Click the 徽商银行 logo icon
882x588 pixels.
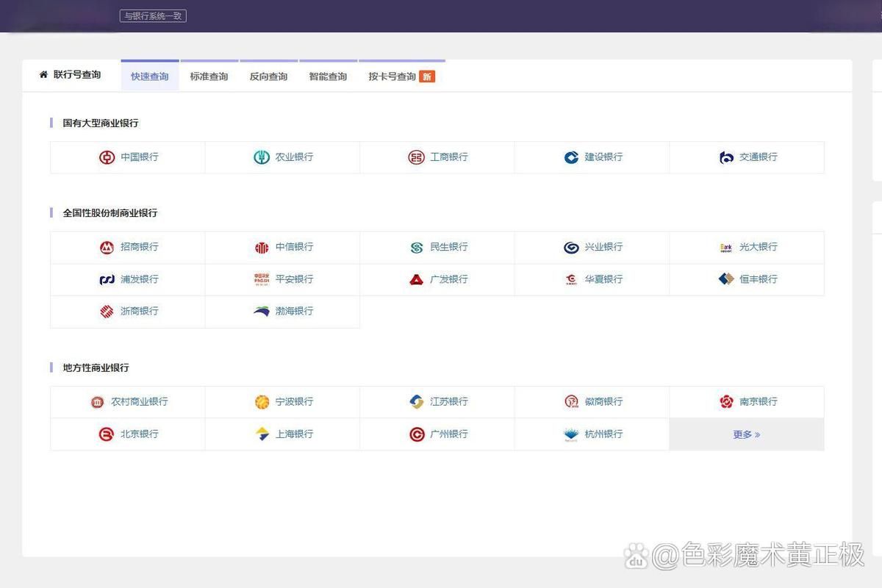tap(571, 402)
